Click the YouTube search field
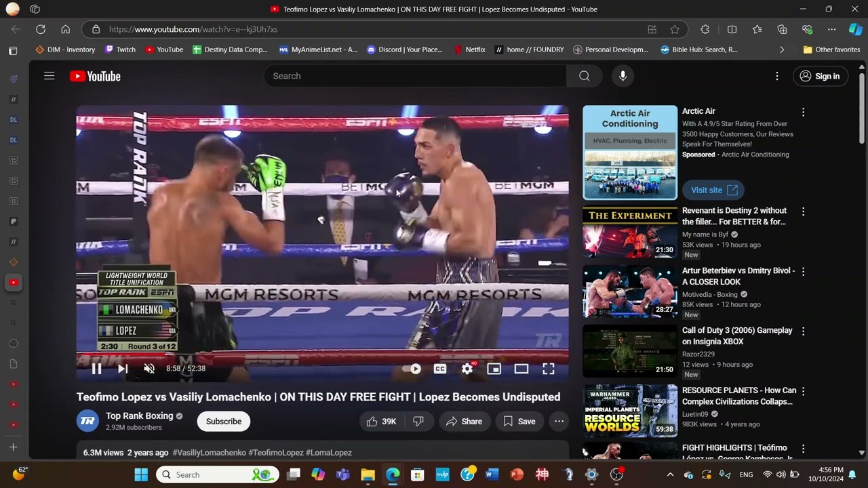 tap(415, 76)
